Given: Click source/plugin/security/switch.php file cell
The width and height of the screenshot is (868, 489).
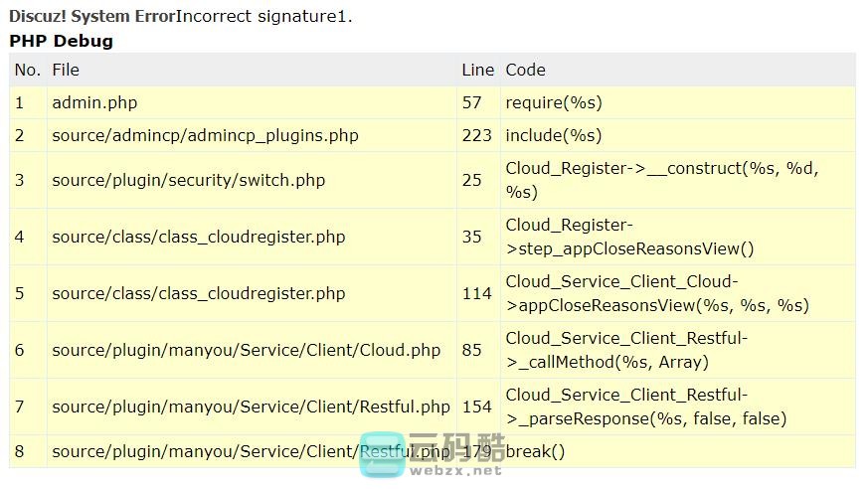Looking at the screenshot, I should coord(188,180).
